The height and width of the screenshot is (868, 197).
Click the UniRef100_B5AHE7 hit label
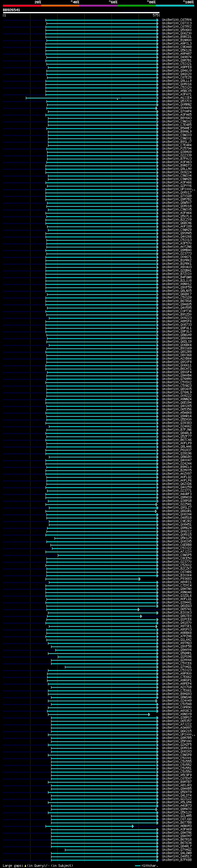pos(177,128)
